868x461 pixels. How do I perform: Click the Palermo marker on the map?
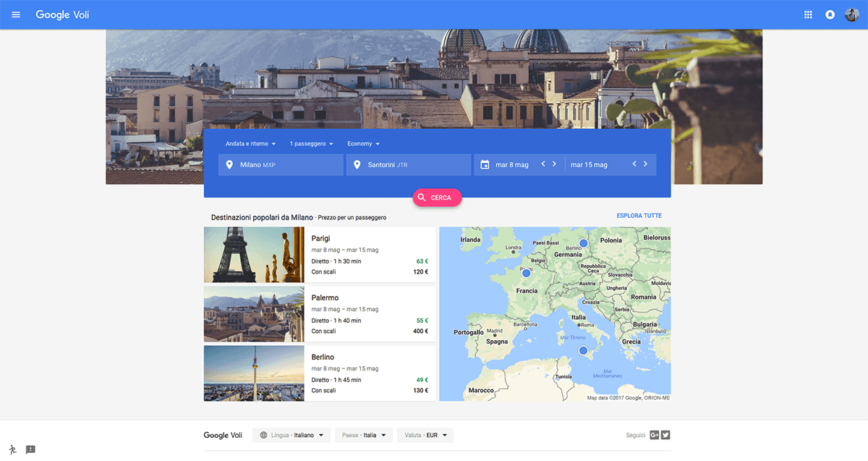(x=583, y=351)
